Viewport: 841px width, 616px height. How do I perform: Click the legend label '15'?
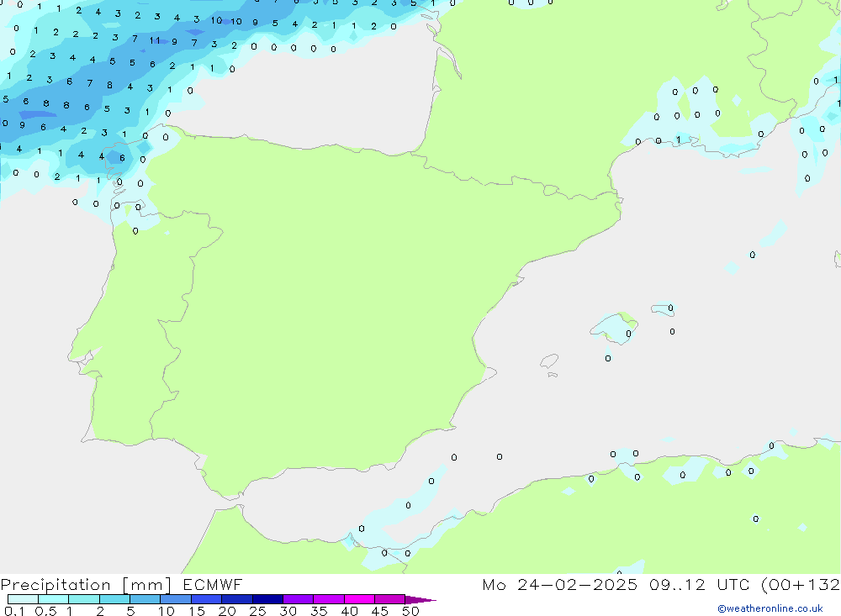196,611
